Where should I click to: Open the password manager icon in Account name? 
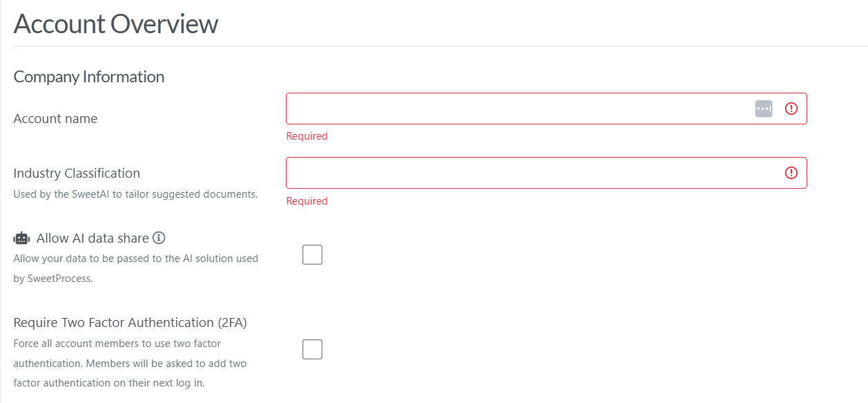[764, 109]
